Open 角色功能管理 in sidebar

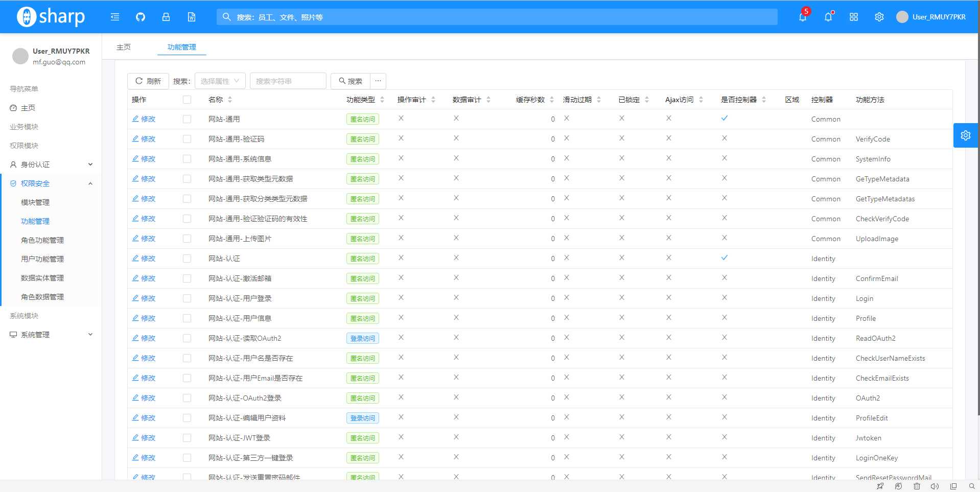pos(42,240)
